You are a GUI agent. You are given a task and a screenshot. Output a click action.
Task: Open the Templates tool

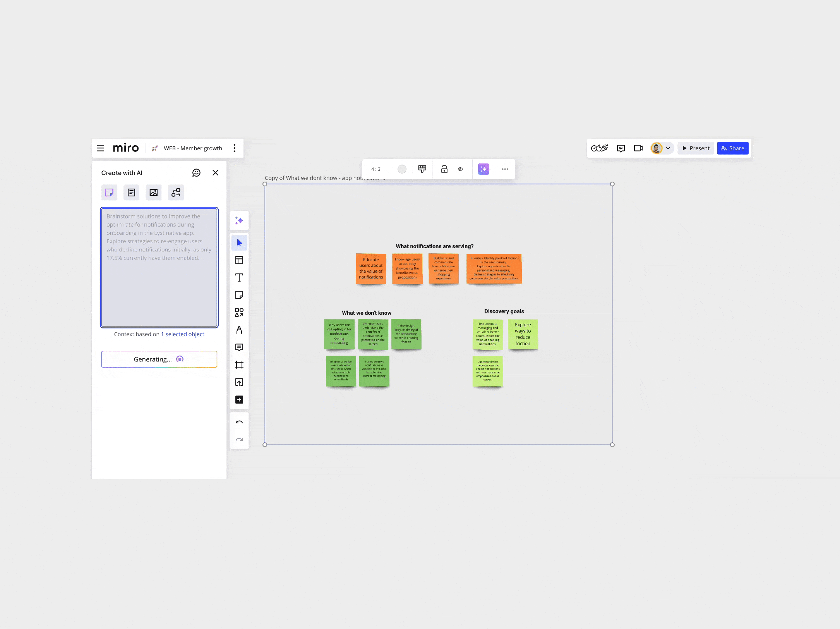point(239,260)
